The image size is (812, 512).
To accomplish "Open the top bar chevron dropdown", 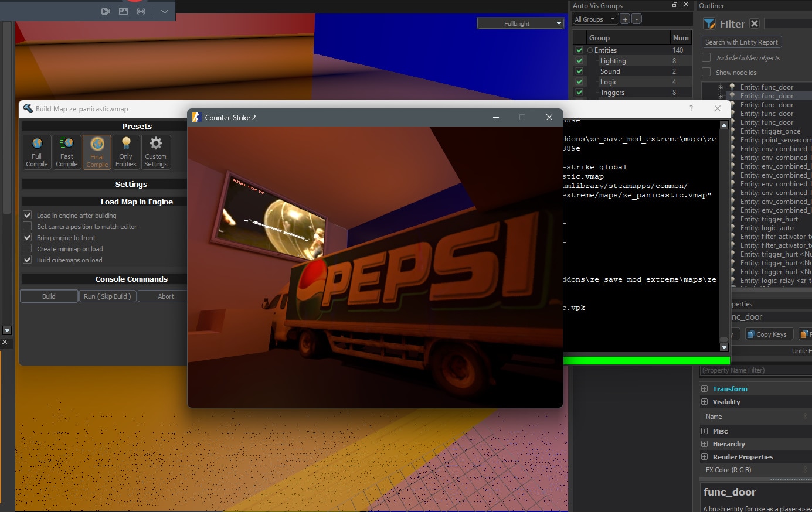I will pyautogui.click(x=165, y=11).
